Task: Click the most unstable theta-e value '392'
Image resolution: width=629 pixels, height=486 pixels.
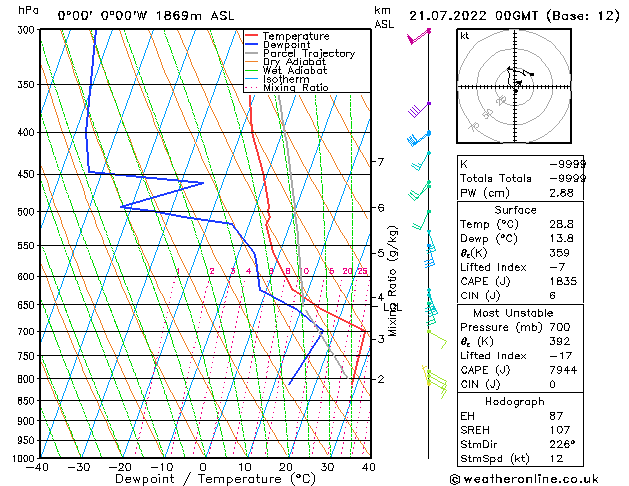Action: (559, 342)
